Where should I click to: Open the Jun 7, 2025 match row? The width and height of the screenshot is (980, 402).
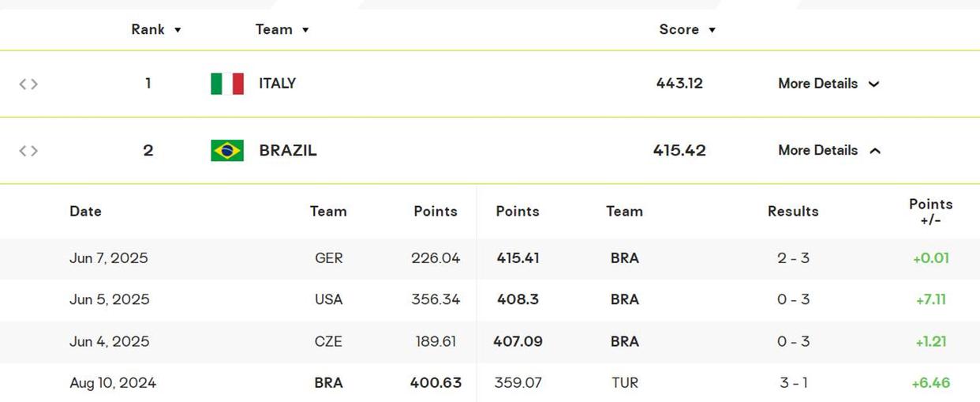(x=490, y=258)
